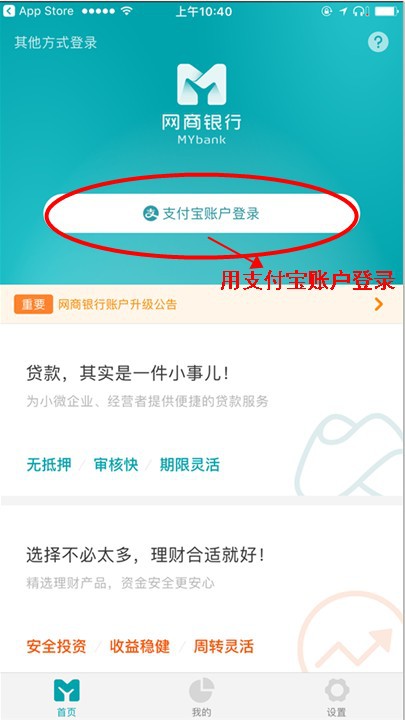Tap the 安全投资 wealth tag
This screenshot has height=720, width=405.
click(56, 647)
